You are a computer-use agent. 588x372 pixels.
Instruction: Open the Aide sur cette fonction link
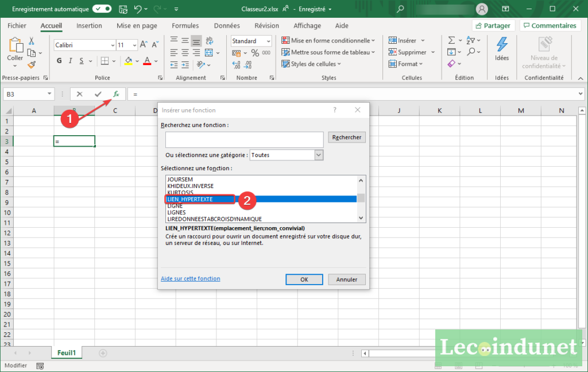tap(190, 279)
